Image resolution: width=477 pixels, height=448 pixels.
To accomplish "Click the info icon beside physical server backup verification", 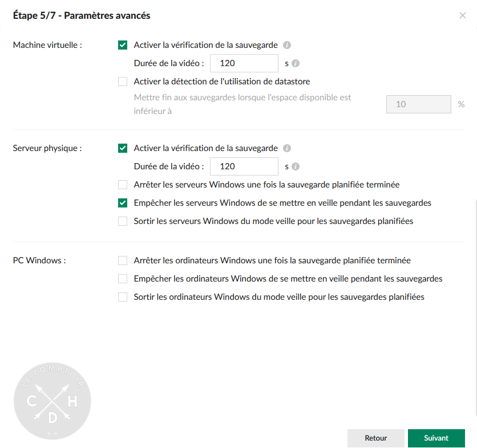I will click(286, 148).
